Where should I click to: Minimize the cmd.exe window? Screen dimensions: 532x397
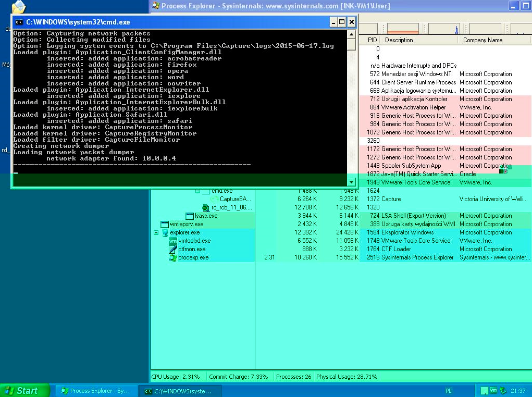click(333, 22)
